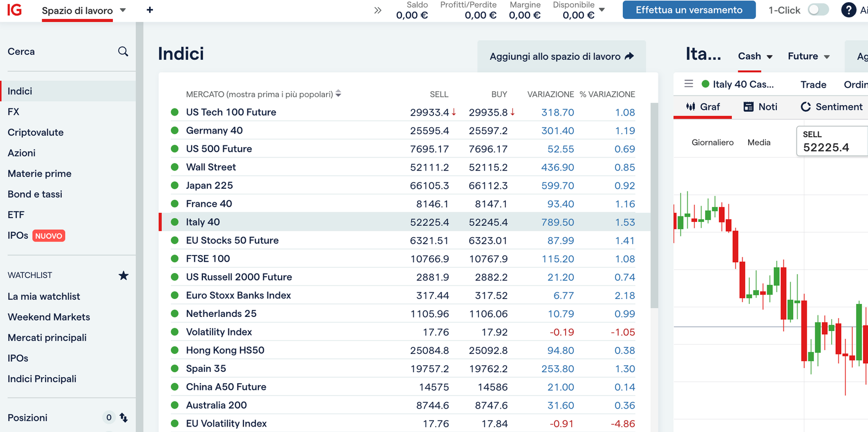868x432 pixels.
Task: Click the green status dot for Wall Street
Action: [175, 167]
